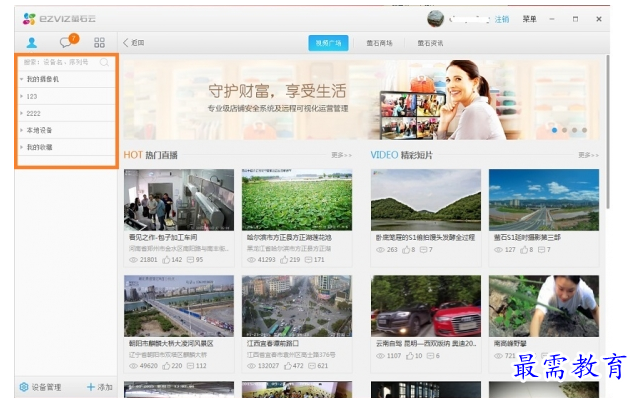Click the comment icon showing 112

[x=190, y=366]
